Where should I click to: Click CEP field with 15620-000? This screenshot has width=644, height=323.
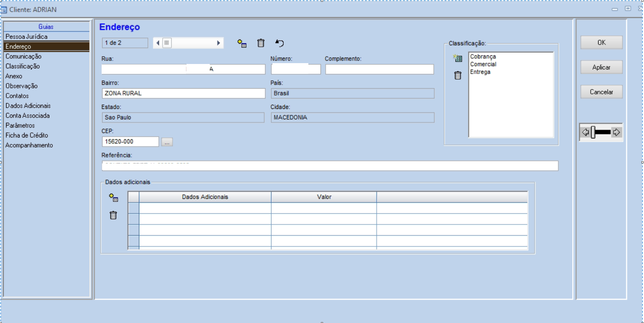click(131, 142)
